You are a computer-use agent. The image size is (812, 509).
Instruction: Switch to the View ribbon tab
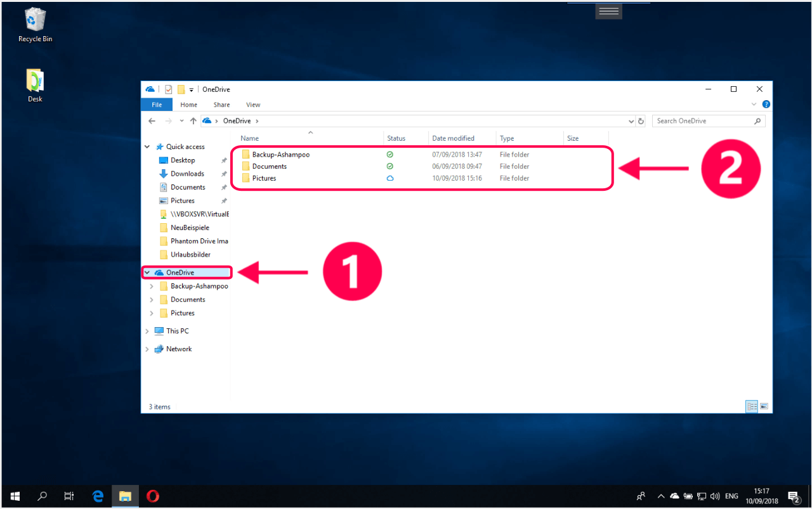[253, 105]
